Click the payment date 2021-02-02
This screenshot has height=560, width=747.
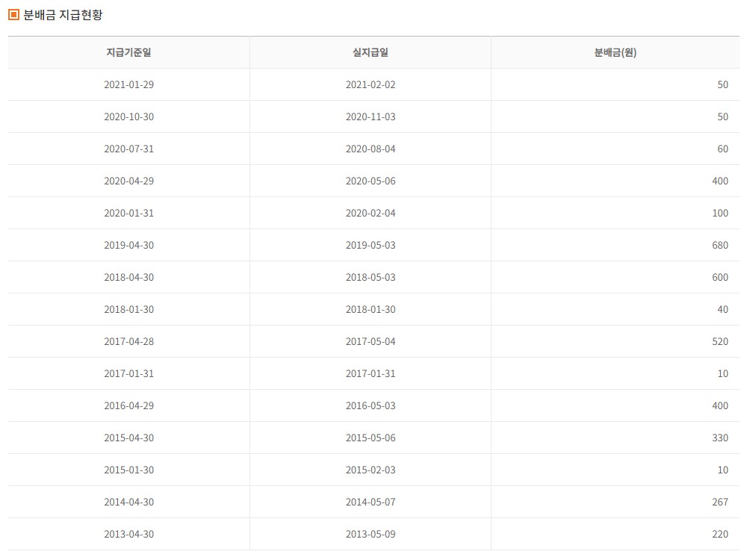[x=370, y=84]
